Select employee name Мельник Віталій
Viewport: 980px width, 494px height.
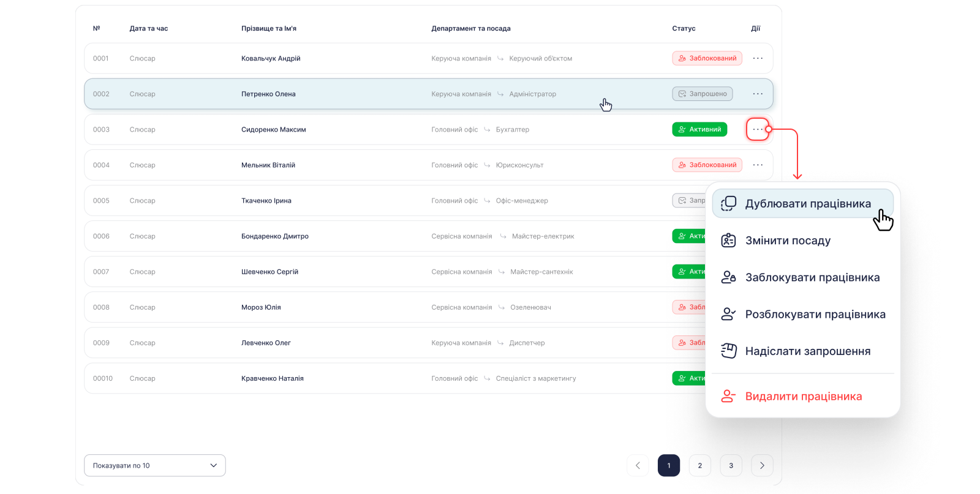point(268,165)
